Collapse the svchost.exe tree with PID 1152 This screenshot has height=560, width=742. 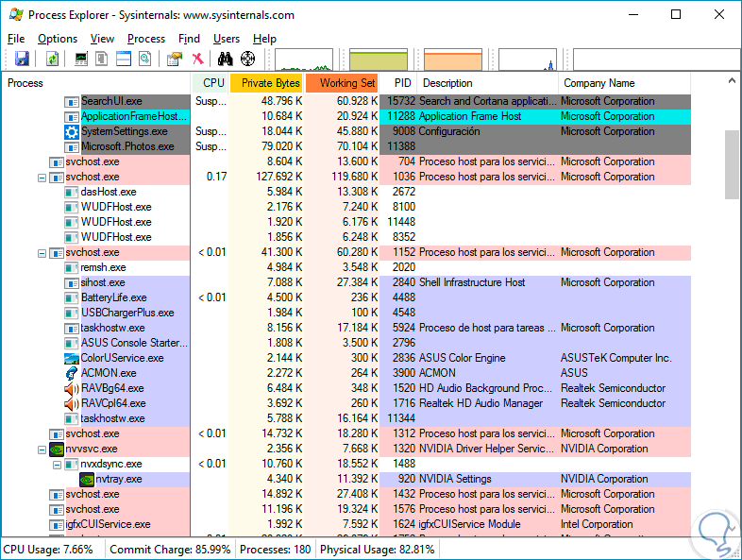(42, 252)
